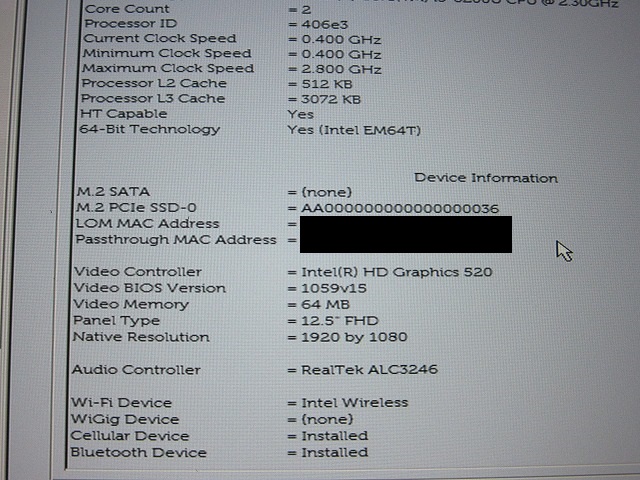Click the 64-Bit Technology label
640x480 pixels.
click(149, 129)
